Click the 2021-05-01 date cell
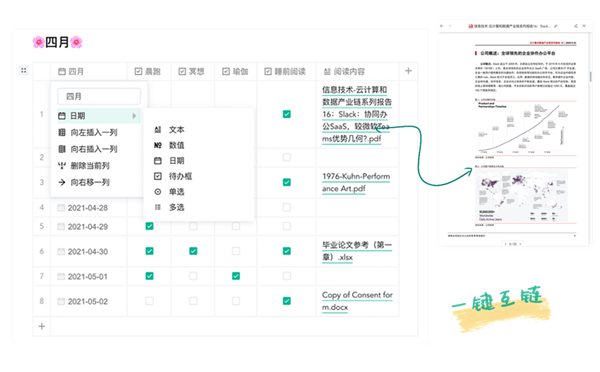Screen dimensions: 600x372 click(x=88, y=276)
